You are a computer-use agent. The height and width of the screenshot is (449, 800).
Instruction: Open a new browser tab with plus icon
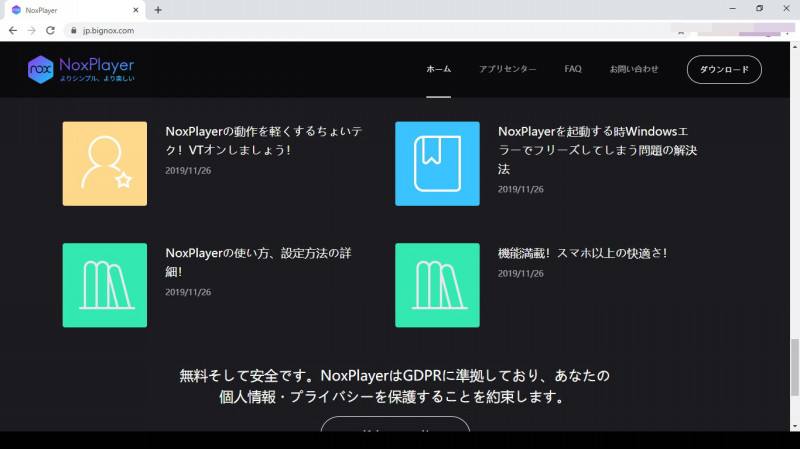[x=158, y=9]
